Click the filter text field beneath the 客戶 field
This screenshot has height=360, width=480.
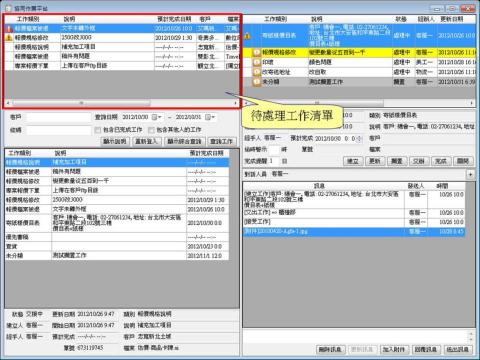click(x=58, y=130)
